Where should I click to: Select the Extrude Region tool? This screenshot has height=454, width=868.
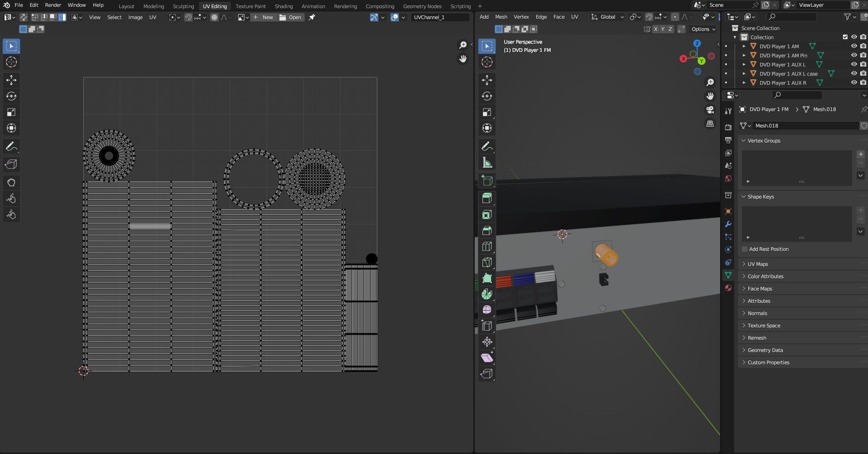pyautogui.click(x=487, y=198)
